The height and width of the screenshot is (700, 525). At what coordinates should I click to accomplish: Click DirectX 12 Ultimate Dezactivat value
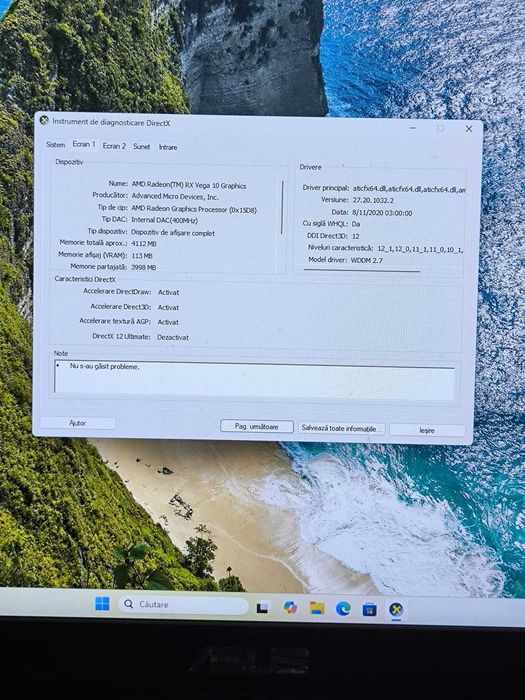click(x=173, y=338)
